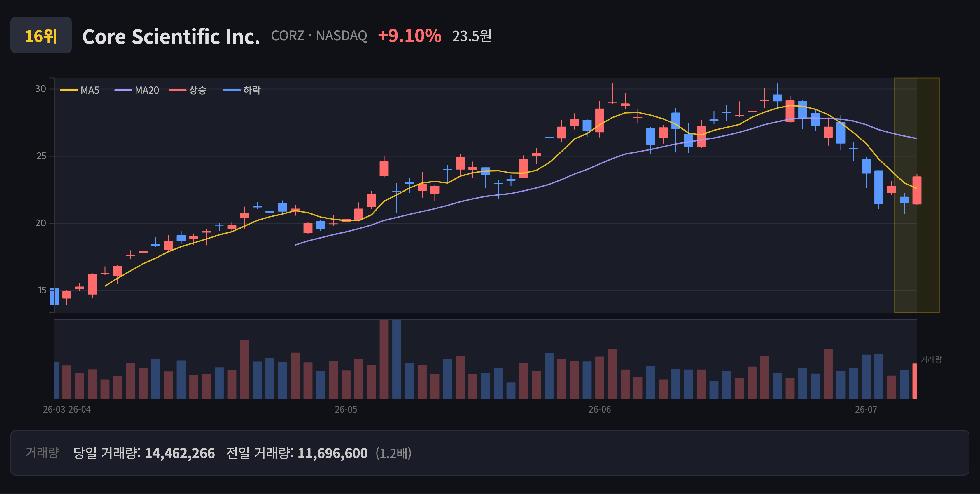Toggle the MA5 legend entry
Image resolution: width=980 pixels, height=494 pixels.
tap(80, 90)
